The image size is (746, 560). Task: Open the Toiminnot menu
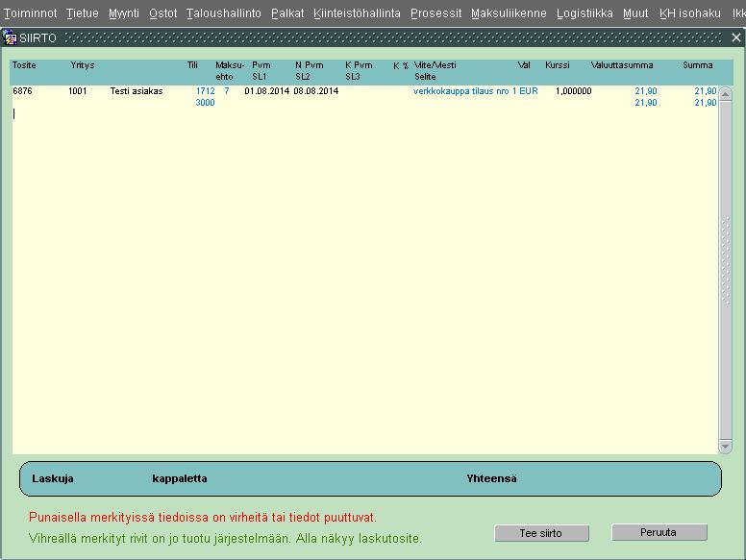[31, 13]
